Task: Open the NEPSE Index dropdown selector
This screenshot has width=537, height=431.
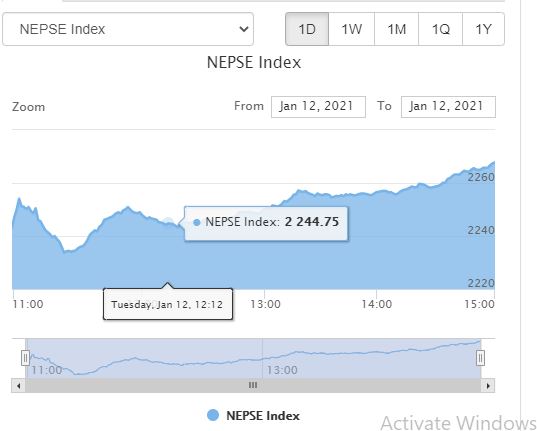Action: tap(128, 29)
